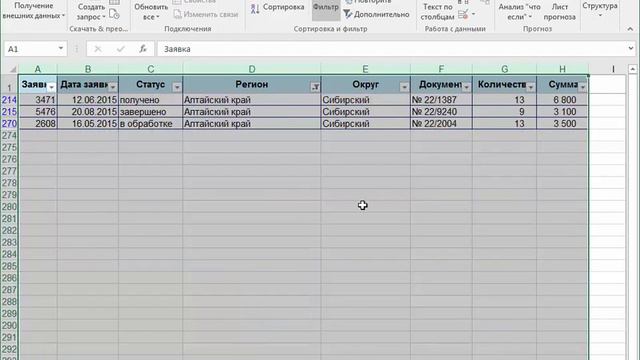
Task: Click the завершено status cell
Action: (x=151, y=112)
